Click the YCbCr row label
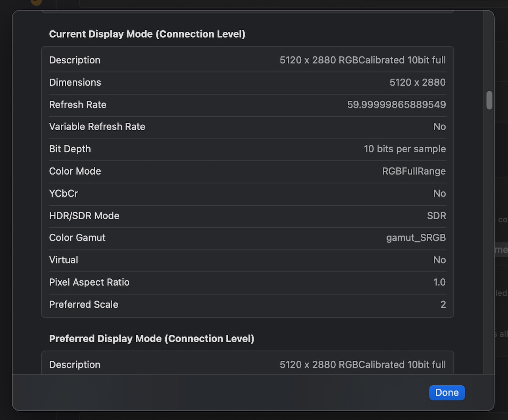The width and height of the screenshot is (508, 420). (x=63, y=193)
